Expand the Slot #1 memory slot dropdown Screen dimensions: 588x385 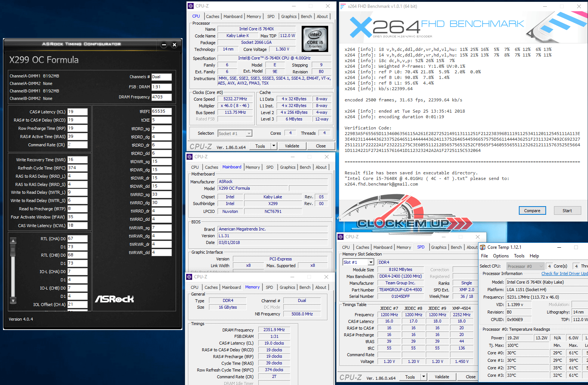pyautogui.click(x=371, y=263)
